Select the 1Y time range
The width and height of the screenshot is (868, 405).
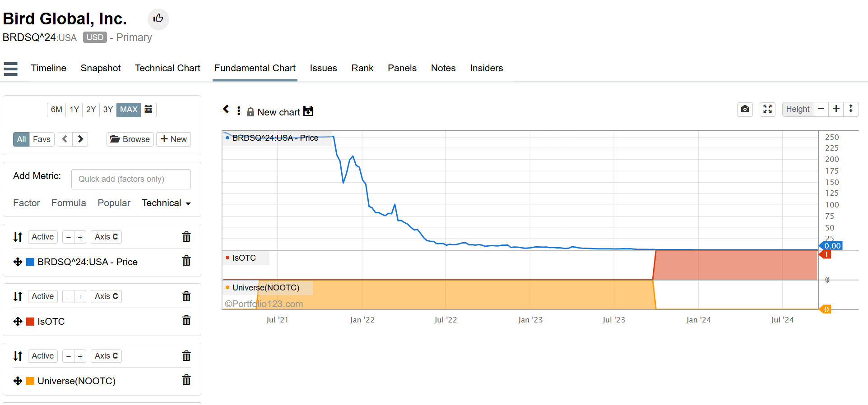[74, 110]
